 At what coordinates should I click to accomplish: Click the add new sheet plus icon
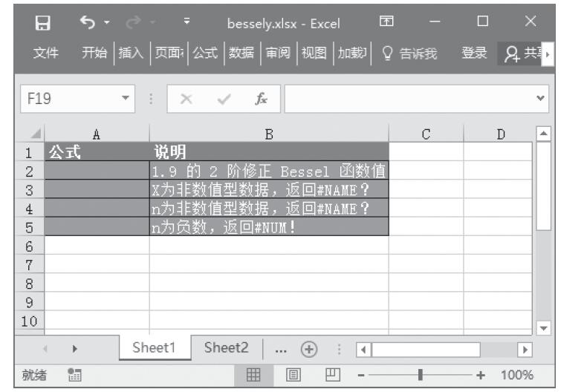[305, 350]
